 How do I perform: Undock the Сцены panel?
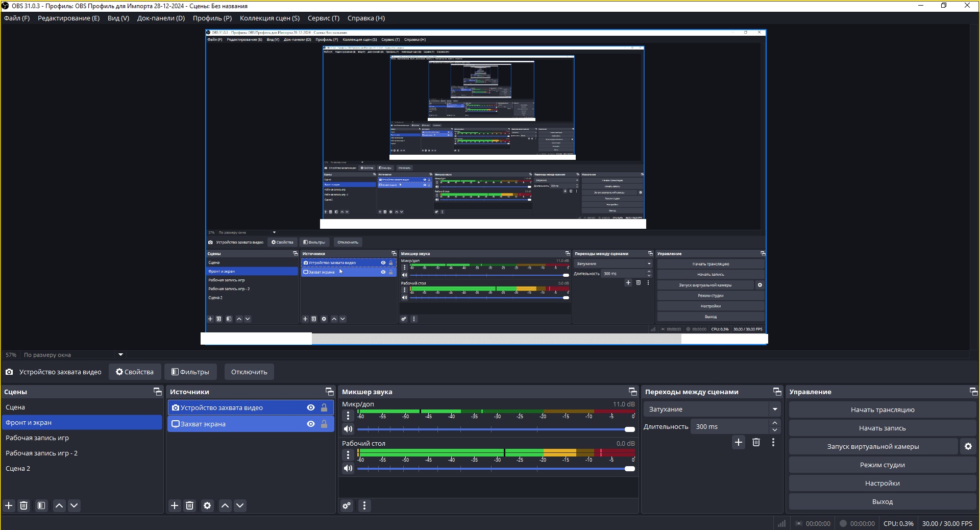pos(158,392)
